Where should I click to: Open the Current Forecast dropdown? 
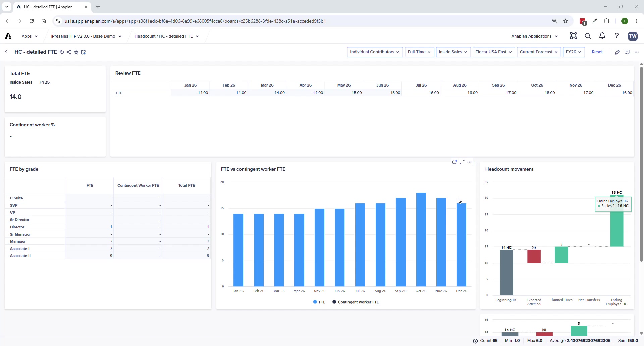click(x=539, y=52)
